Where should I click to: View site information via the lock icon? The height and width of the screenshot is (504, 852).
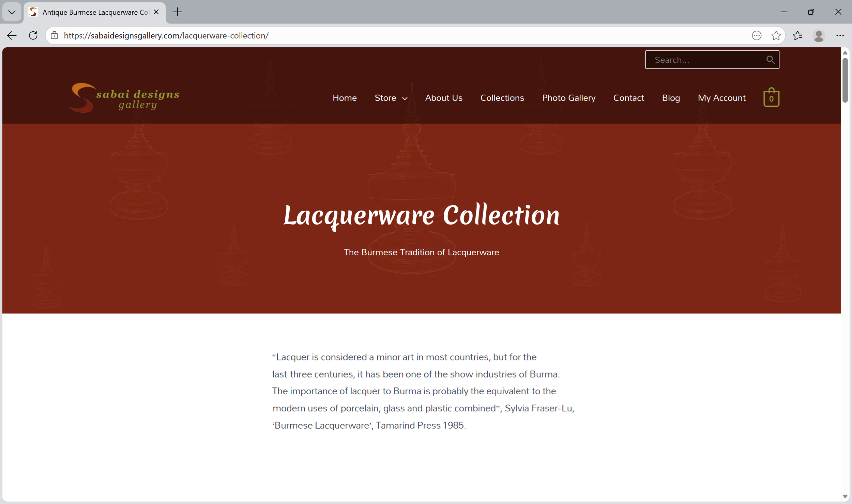[55, 35]
